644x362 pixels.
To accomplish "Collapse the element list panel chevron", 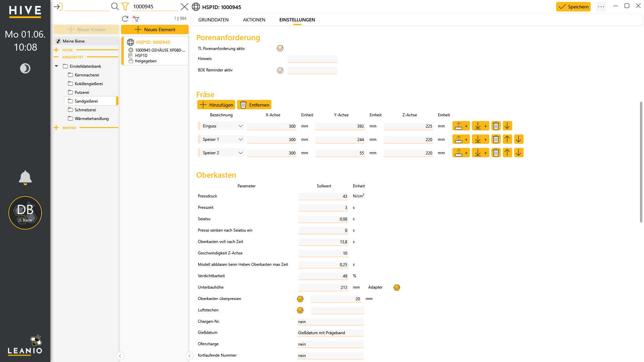I will tap(190, 356).
